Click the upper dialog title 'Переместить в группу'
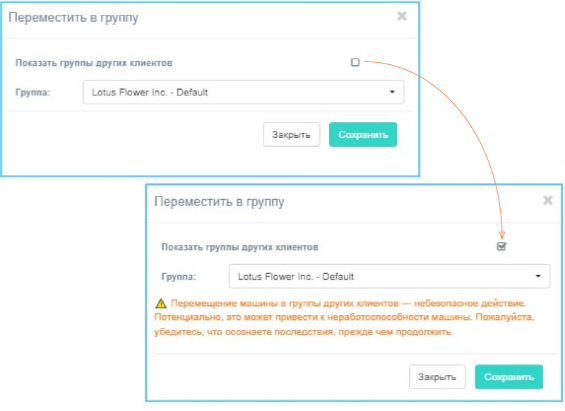 [x=74, y=18]
